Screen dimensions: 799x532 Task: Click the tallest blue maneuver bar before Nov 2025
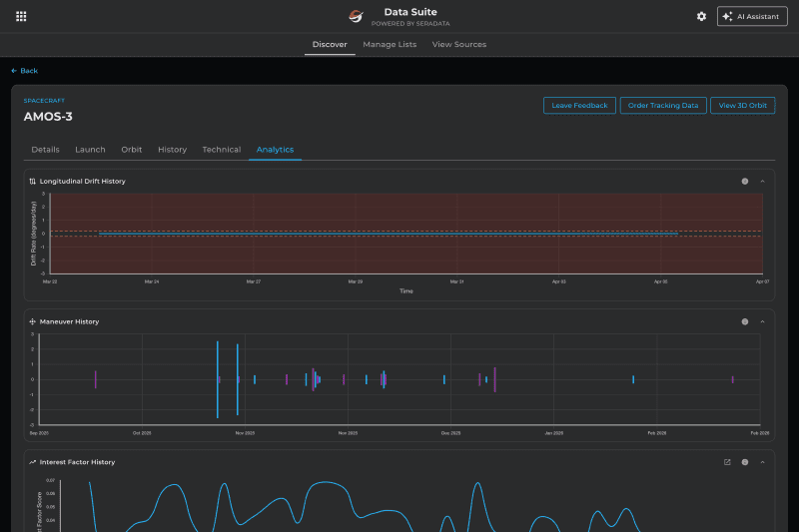click(x=218, y=379)
